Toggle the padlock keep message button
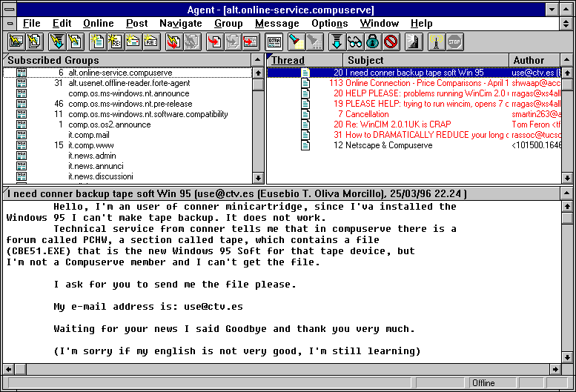 click(372, 41)
